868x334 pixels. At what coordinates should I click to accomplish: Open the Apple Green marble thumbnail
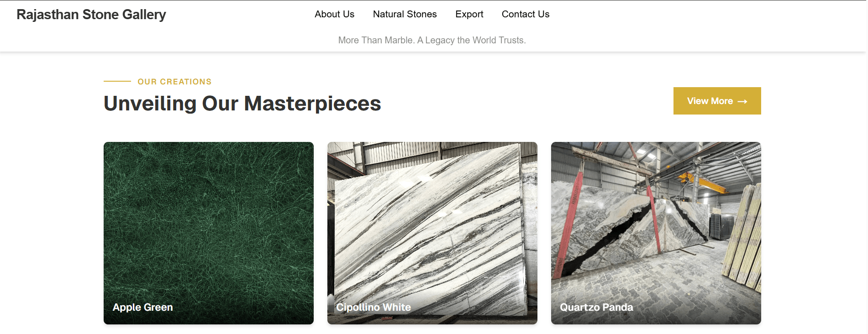click(x=209, y=233)
